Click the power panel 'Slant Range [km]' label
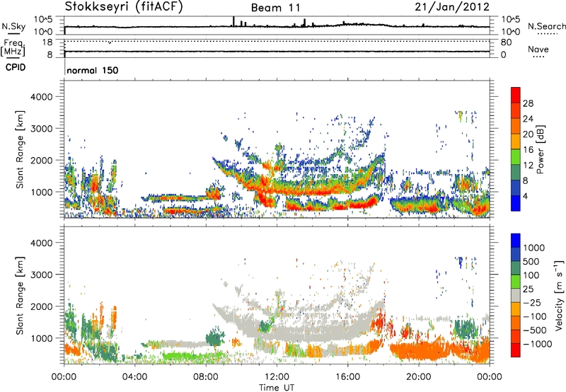 point(20,149)
